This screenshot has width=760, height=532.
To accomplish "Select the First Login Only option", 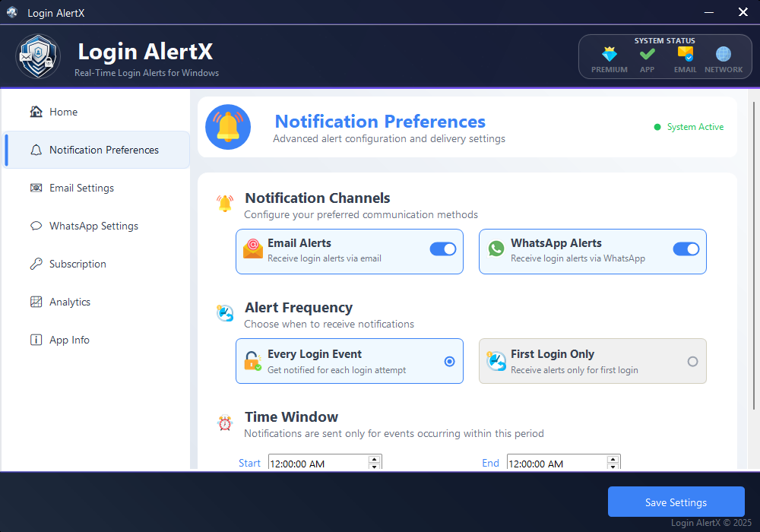I will click(x=692, y=363).
